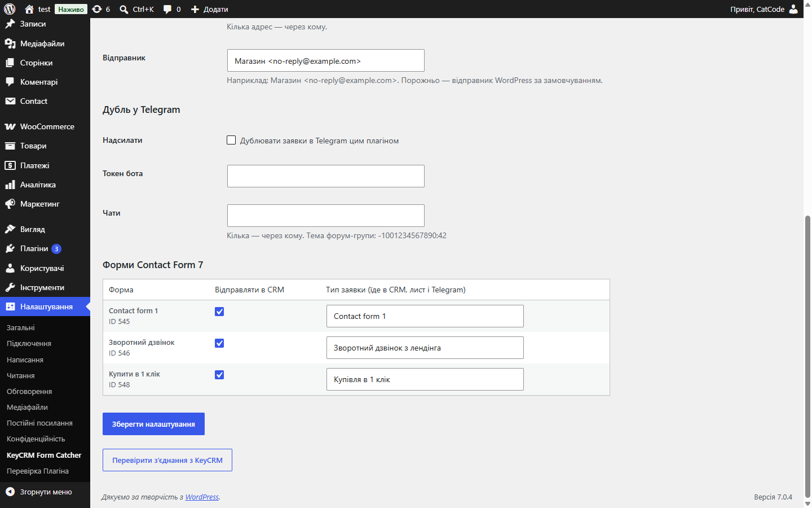Click the Інструменти wrench icon
This screenshot has height=508, width=812.
(10, 287)
